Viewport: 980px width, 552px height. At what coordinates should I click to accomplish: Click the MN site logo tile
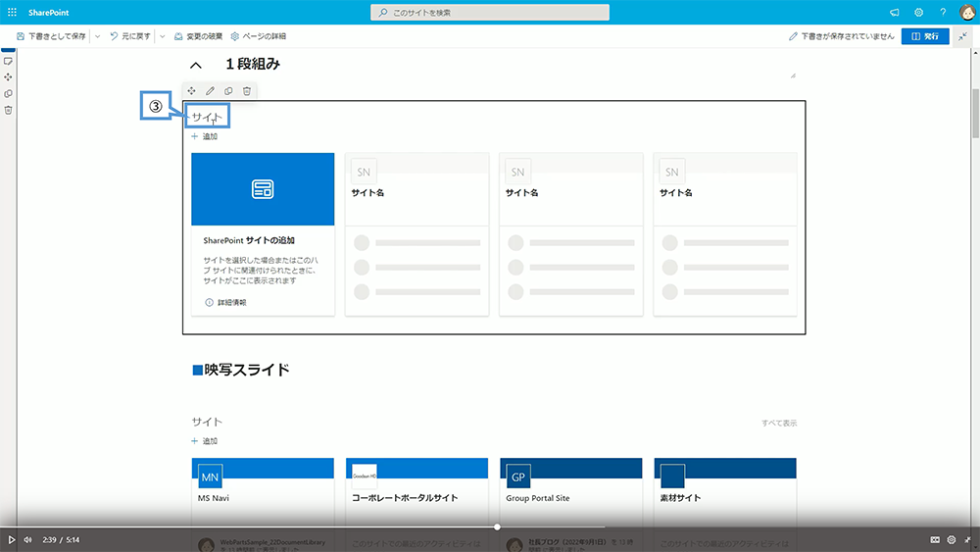pos(210,477)
